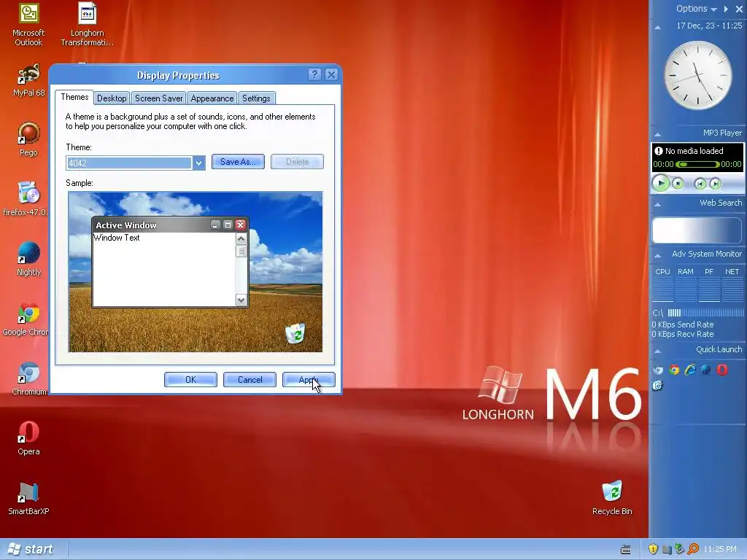The image size is (747, 560).
Task: Click the Active Window title in sample
Action: (x=125, y=225)
